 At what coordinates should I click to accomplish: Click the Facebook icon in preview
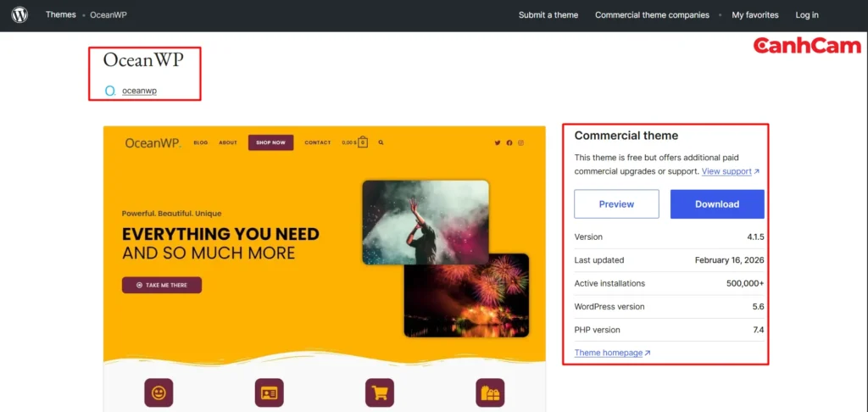coord(509,143)
